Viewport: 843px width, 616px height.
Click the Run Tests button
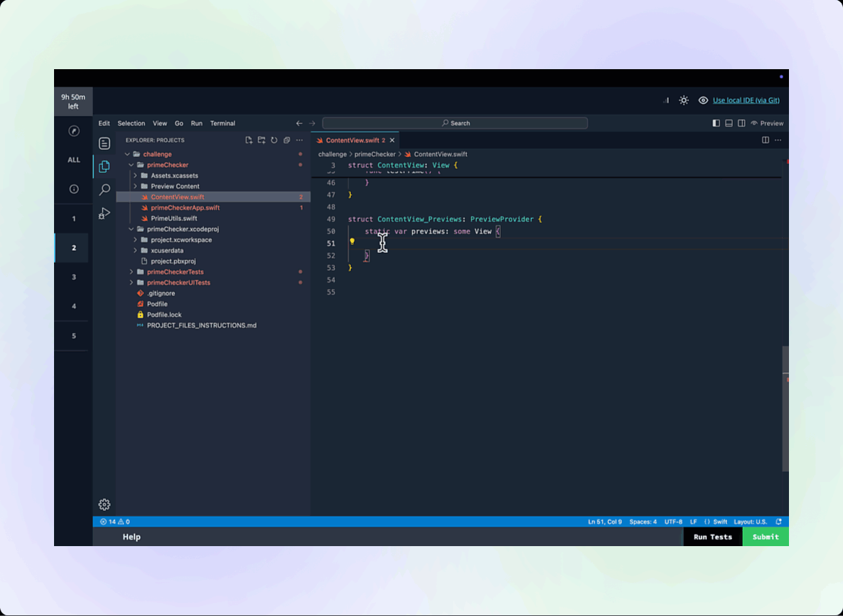click(x=713, y=537)
